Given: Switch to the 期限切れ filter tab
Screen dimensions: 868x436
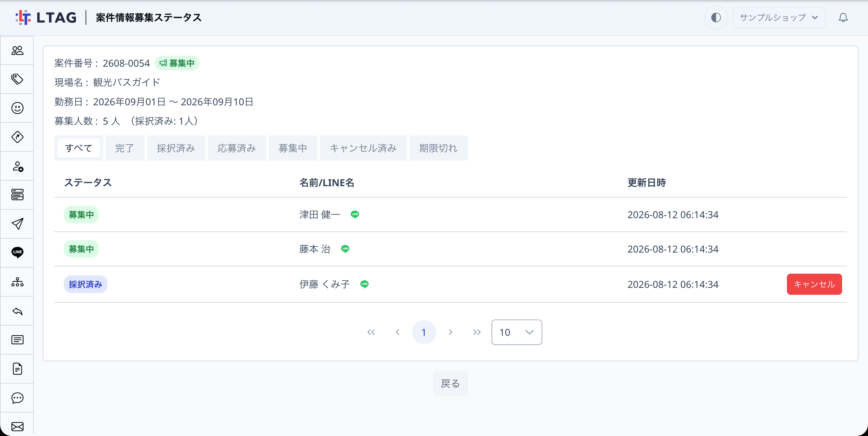Looking at the screenshot, I should [x=439, y=148].
